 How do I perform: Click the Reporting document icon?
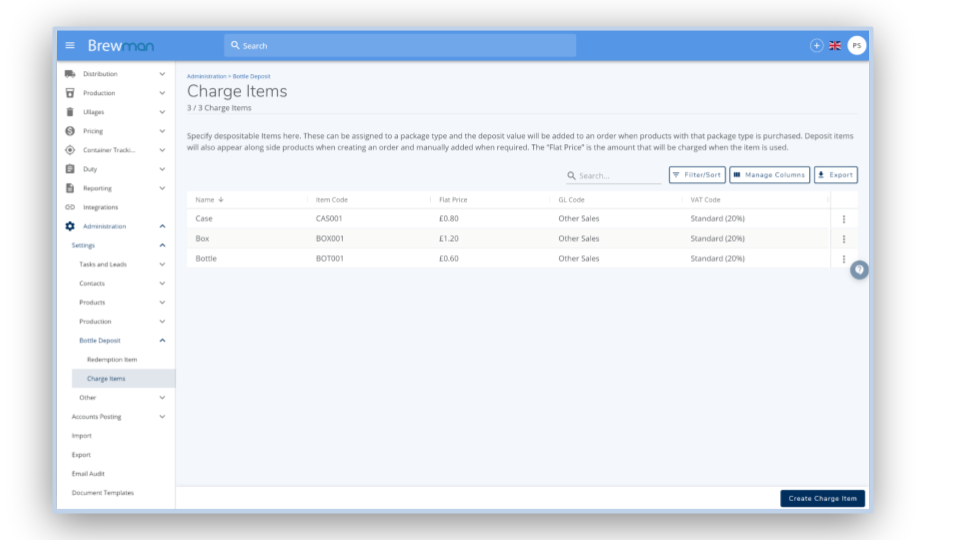click(70, 188)
